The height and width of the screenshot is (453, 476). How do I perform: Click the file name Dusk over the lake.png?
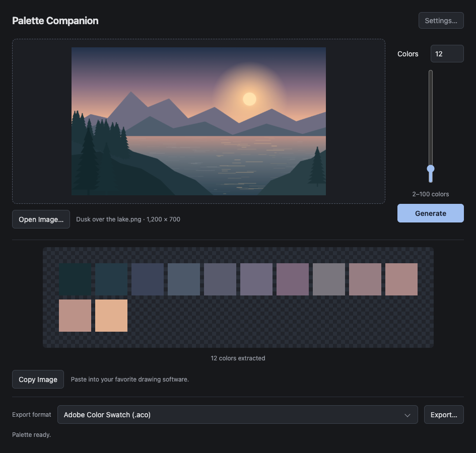(109, 219)
